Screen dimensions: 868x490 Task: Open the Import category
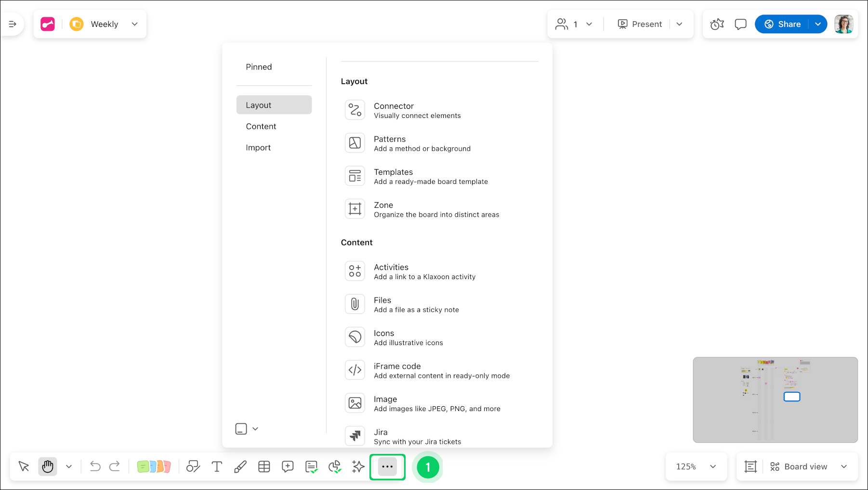258,147
